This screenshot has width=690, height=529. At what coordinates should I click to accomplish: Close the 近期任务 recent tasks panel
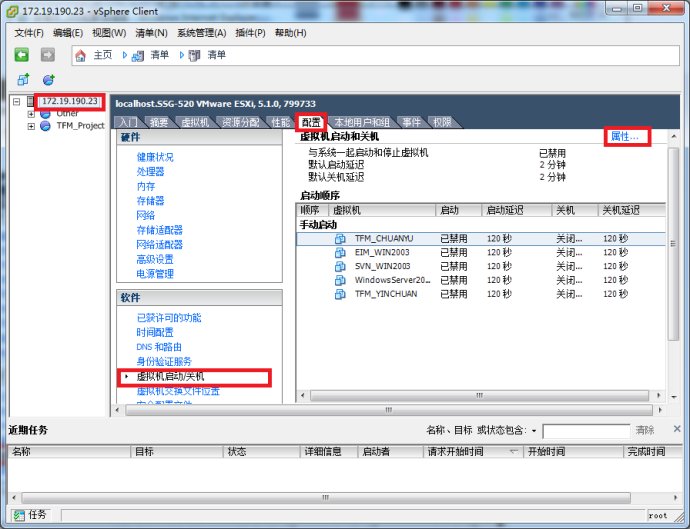point(677,429)
